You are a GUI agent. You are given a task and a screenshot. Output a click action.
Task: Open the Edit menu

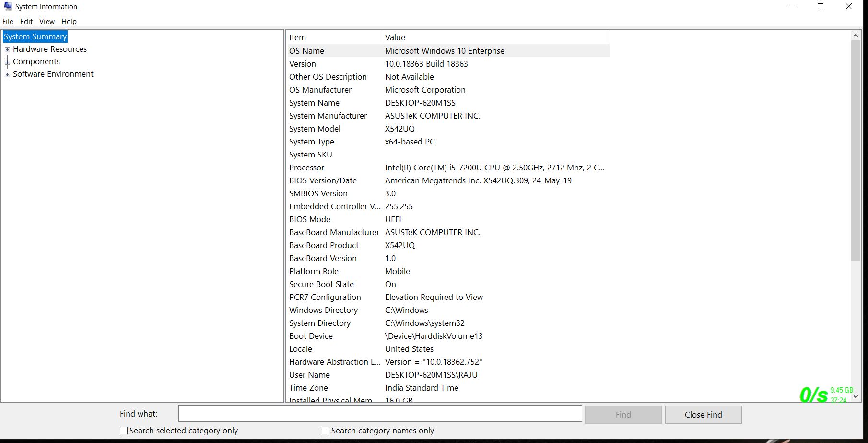point(26,22)
